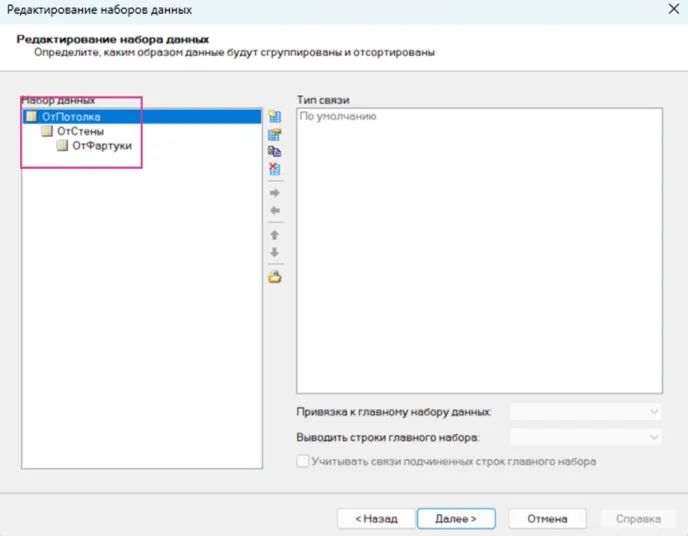Select the ОтСтены data set
The width and height of the screenshot is (688, 536).
80,131
